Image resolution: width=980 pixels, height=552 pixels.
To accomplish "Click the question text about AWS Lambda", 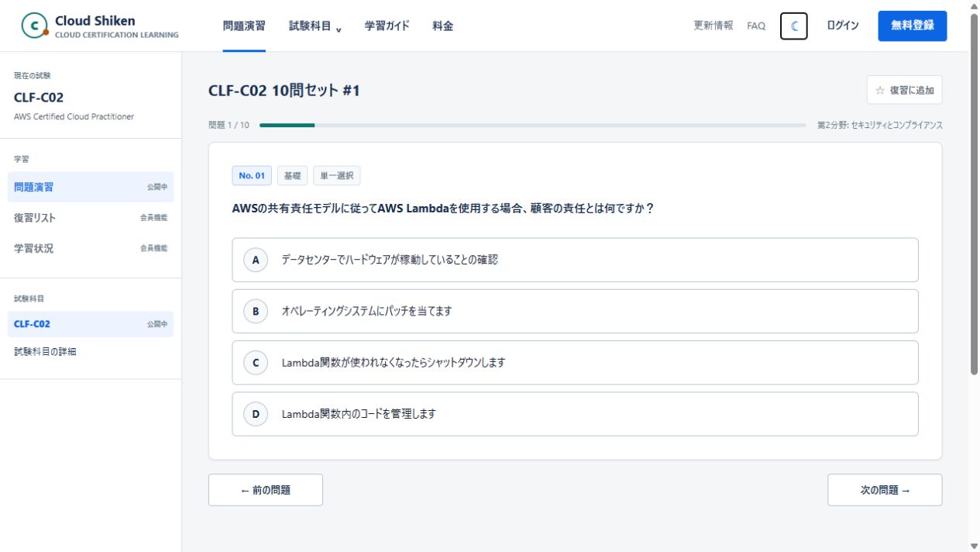I will [x=443, y=208].
